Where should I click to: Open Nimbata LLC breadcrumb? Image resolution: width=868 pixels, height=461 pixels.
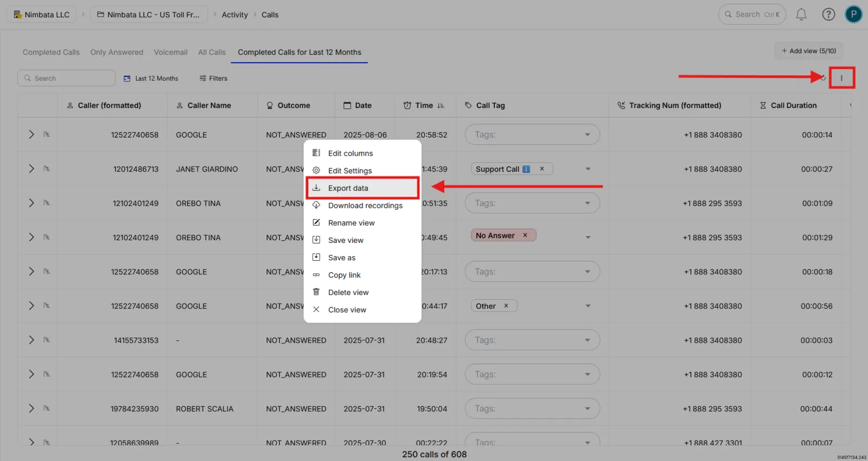pos(41,15)
